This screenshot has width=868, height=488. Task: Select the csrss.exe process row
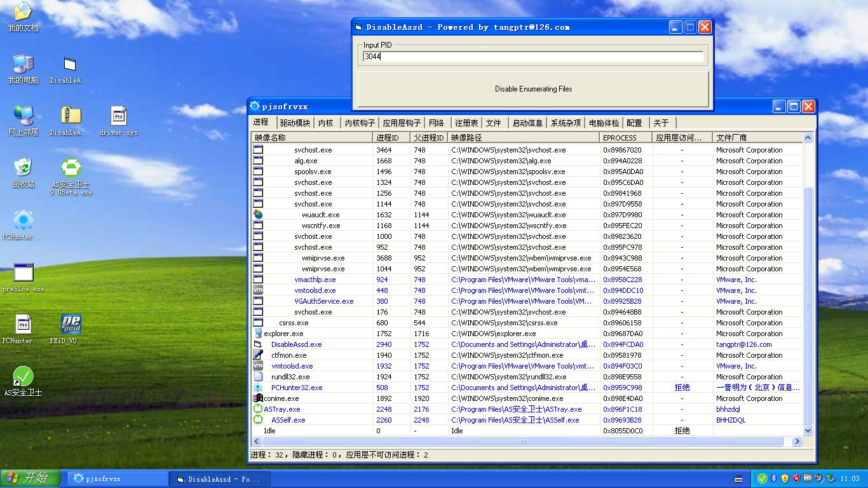click(x=527, y=323)
